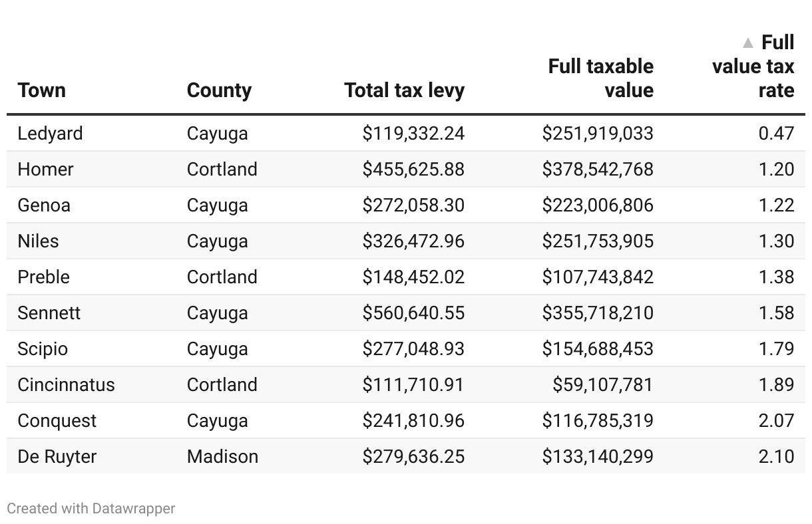Select the Ledyard town cell
Image resolution: width=812 pixels, height=524 pixels.
(x=51, y=133)
